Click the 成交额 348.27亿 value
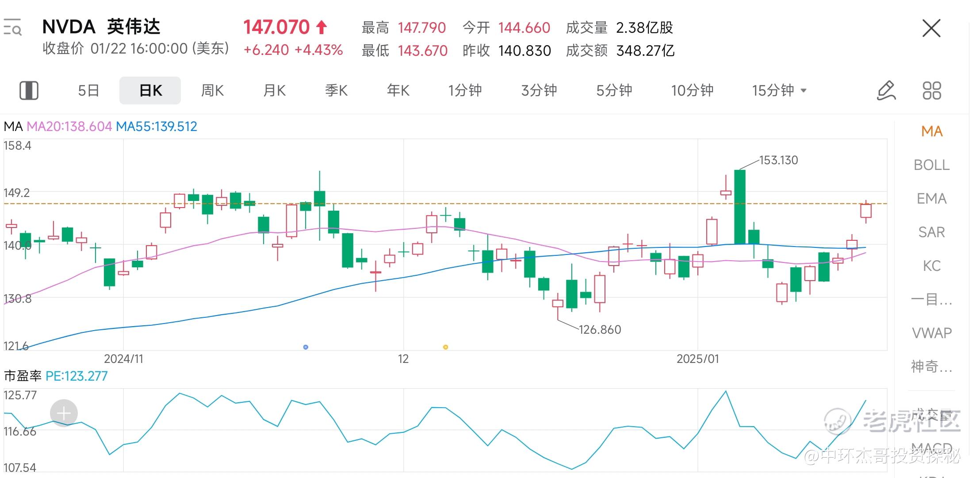980x478 pixels. tap(645, 51)
